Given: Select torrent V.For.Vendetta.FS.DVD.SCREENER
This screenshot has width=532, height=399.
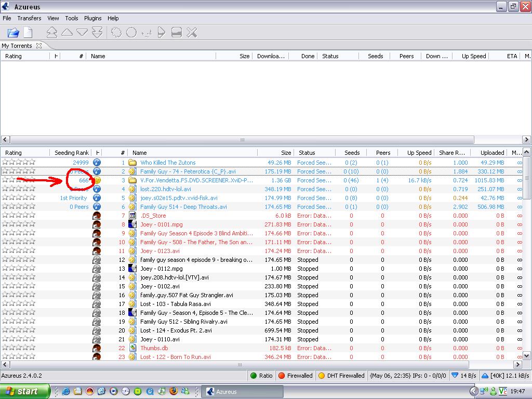Looking at the screenshot, I should (x=196, y=180).
